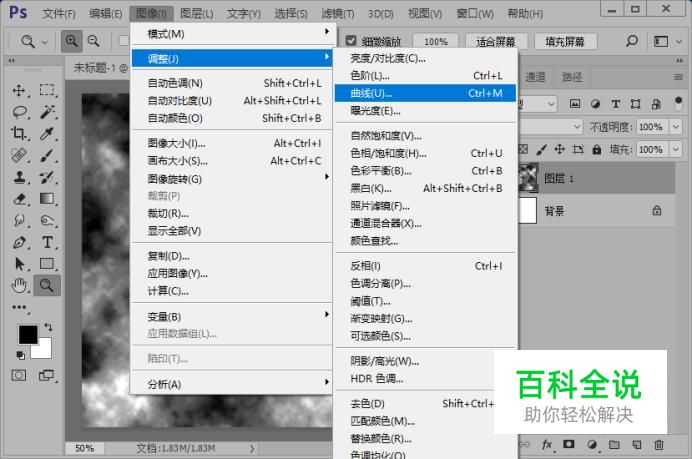The width and height of the screenshot is (692, 459).
Task: Click Zoom In mode in options bar
Action: (71, 41)
